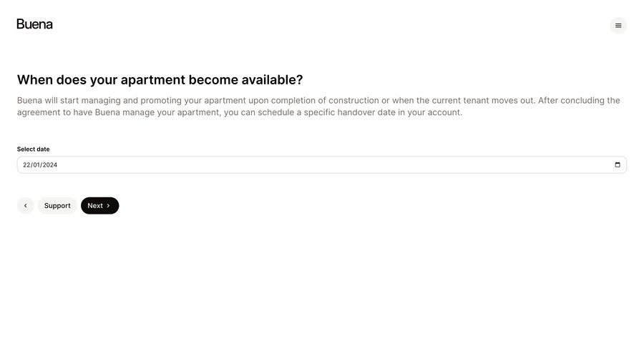This screenshot has width=644, height=346.
Task: Select the day segment '22' in the date field
Action: click(26, 165)
